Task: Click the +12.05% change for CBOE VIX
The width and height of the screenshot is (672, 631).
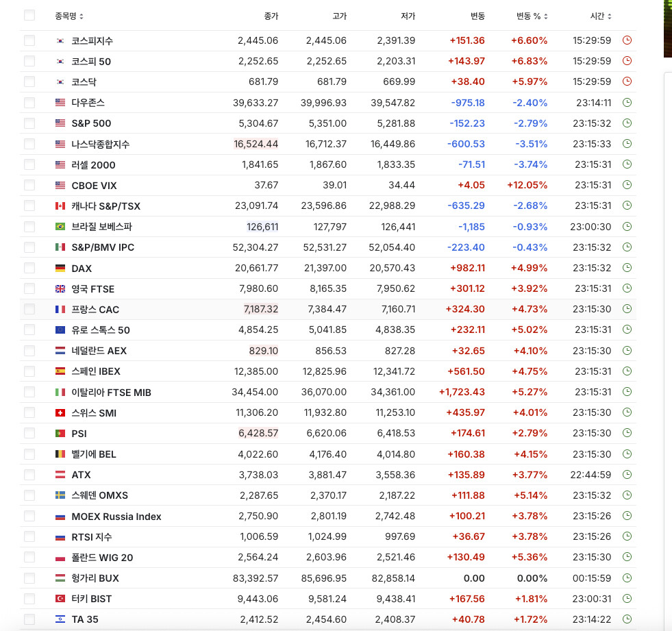Action: pyautogui.click(x=527, y=185)
